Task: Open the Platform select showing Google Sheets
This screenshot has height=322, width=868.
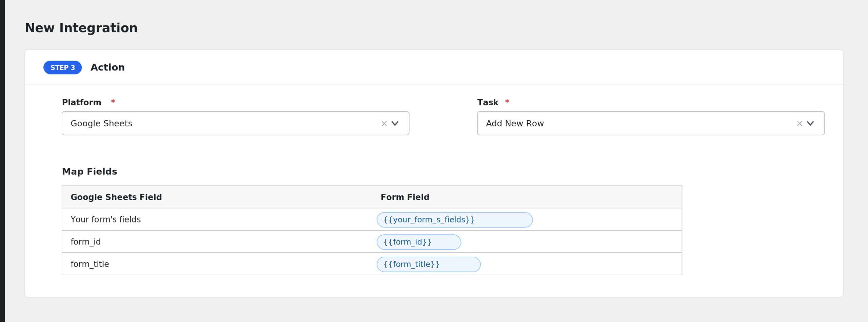Action: coord(235,123)
